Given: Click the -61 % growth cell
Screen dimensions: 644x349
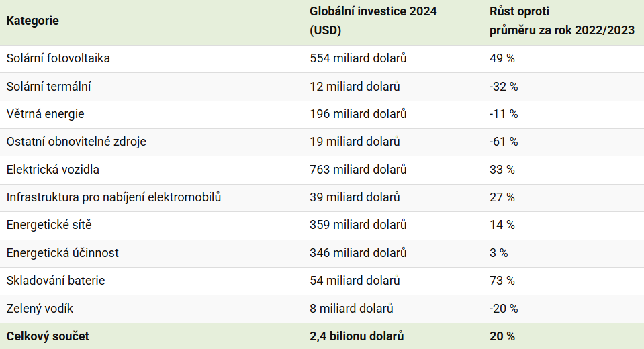Looking at the screenshot, I should point(504,142).
